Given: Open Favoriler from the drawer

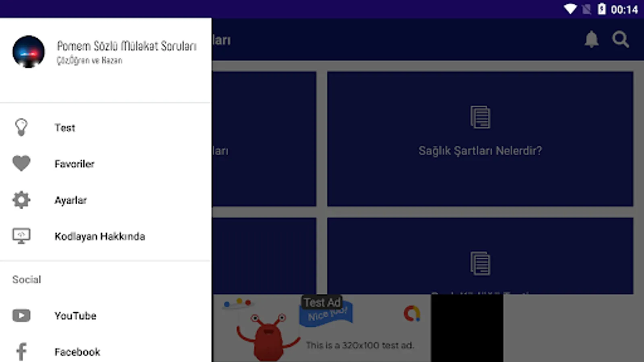Looking at the screenshot, I should pyautogui.click(x=105, y=164).
